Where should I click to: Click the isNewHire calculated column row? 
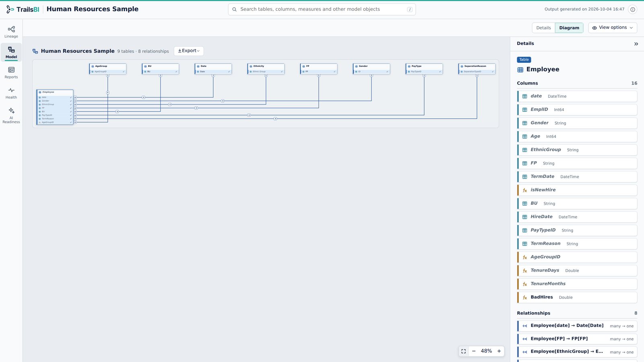577,190
